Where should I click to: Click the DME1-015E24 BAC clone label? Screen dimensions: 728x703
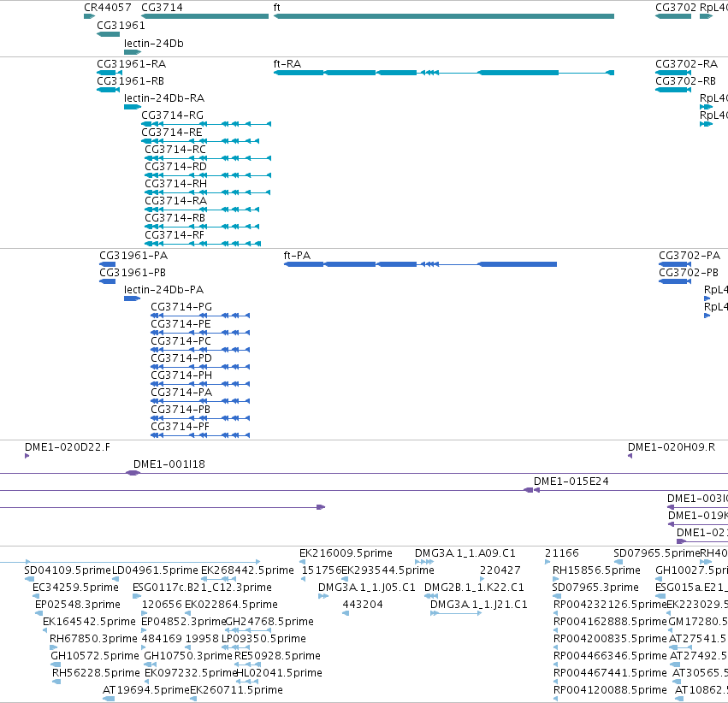(x=571, y=481)
